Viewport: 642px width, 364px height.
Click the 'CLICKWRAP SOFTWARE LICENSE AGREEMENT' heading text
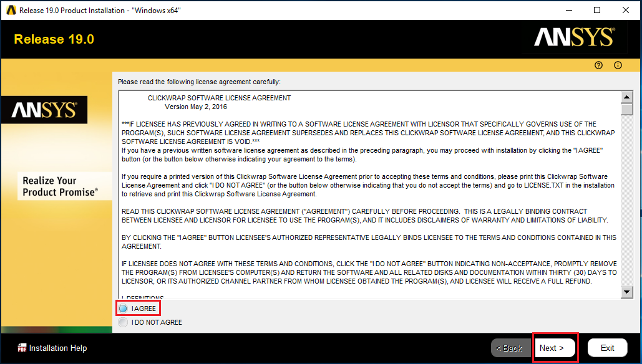tap(220, 98)
